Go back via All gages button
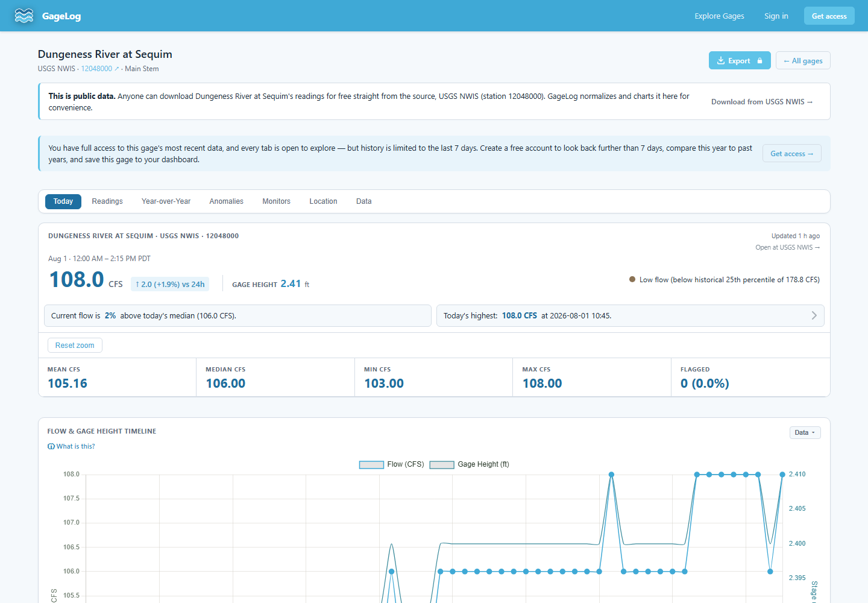Viewport: 868px width, 603px height. (803, 60)
